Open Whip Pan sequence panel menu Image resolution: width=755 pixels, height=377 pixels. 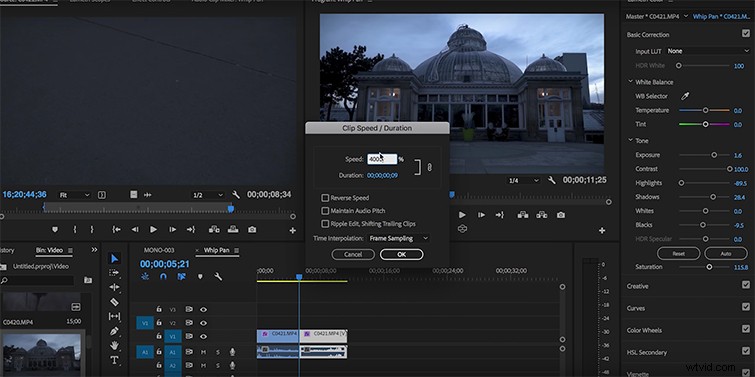pyautogui.click(x=236, y=250)
